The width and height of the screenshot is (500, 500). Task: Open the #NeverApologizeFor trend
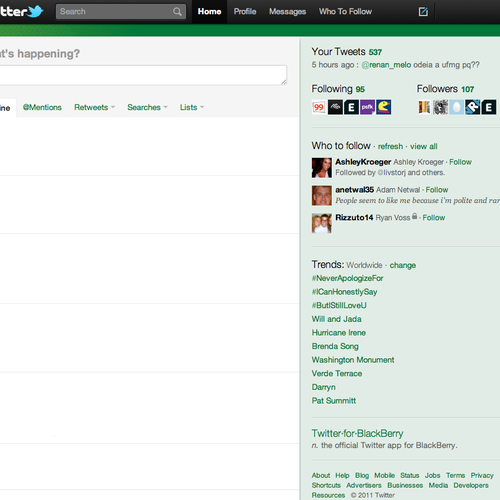coord(347,278)
